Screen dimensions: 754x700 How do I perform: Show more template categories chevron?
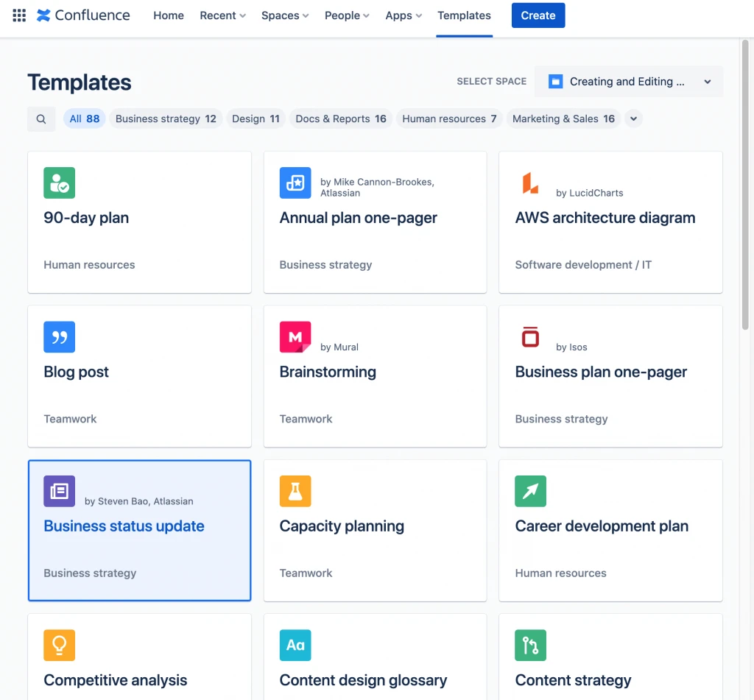634,119
